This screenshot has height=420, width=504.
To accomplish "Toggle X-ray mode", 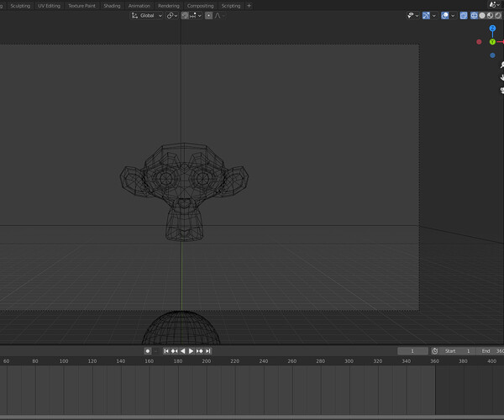I will [464, 15].
